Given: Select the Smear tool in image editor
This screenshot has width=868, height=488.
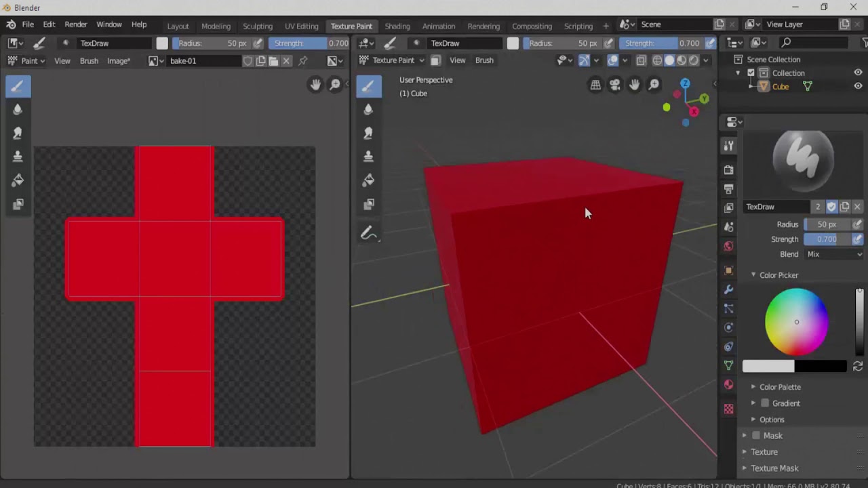Looking at the screenshot, I should tap(18, 133).
